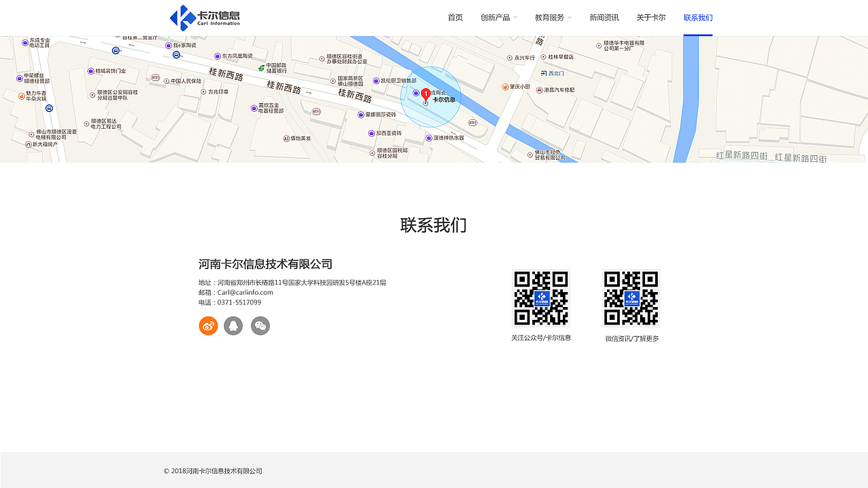Click 顺德华丰电器有限公司 map label
Screen dimensions: 868x488
coord(624,45)
